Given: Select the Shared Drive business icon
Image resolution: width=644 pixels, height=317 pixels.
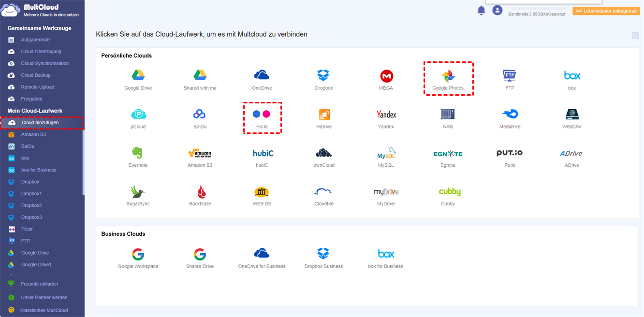Looking at the screenshot, I should point(200,254).
